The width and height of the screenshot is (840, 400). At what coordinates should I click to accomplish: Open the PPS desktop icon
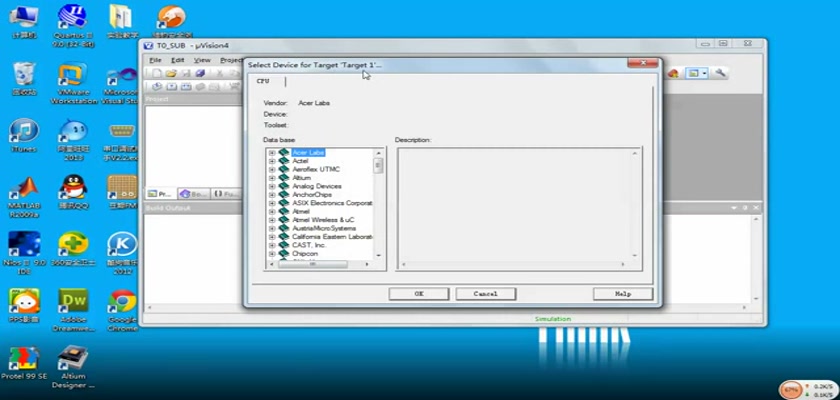pos(24,306)
